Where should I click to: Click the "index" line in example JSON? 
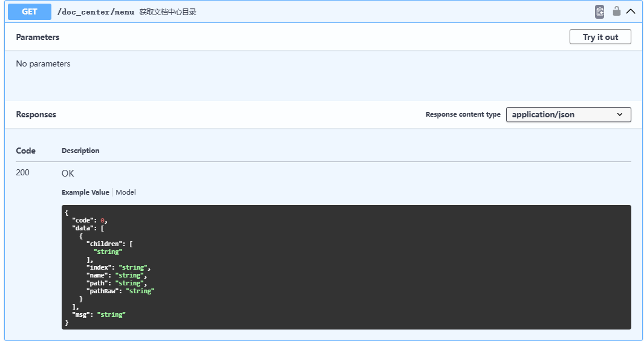(119, 267)
